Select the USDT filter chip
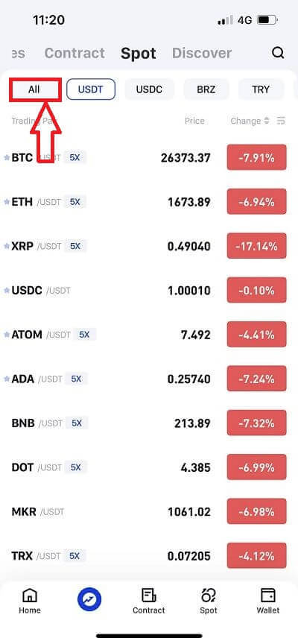This screenshot has width=298, height=644. [x=91, y=89]
